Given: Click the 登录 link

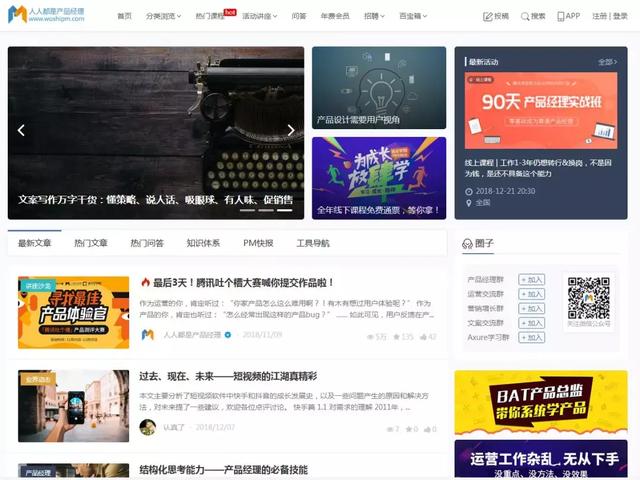Looking at the screenshot, I should (x=620, y=16).
